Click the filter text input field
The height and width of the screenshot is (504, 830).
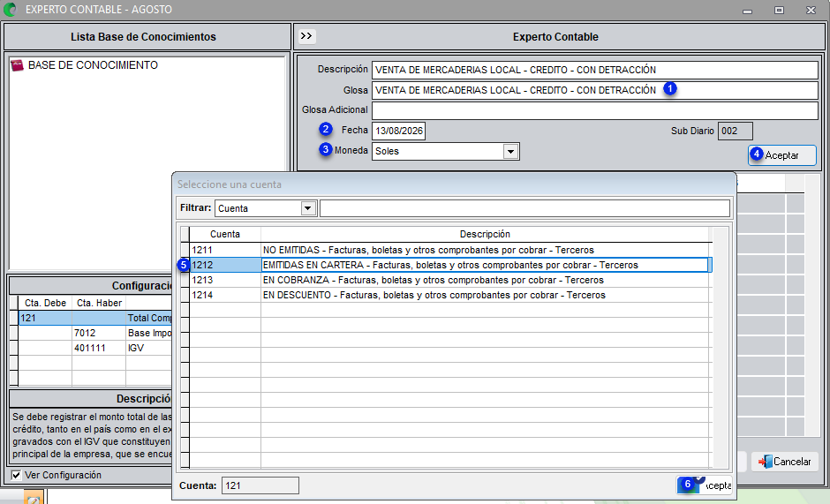524,208
